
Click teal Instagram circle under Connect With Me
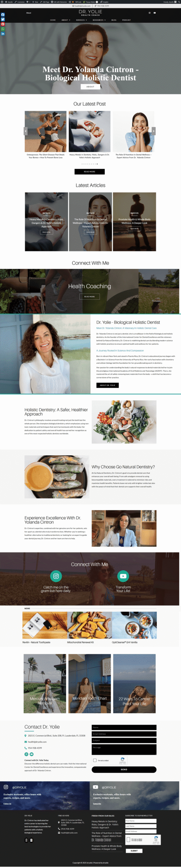tap(56, 576)
